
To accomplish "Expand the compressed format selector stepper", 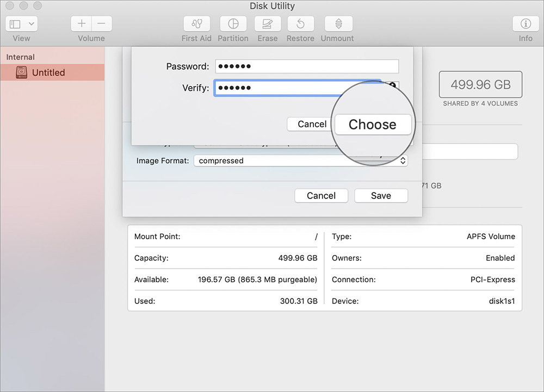I will (x=402, y=160).
